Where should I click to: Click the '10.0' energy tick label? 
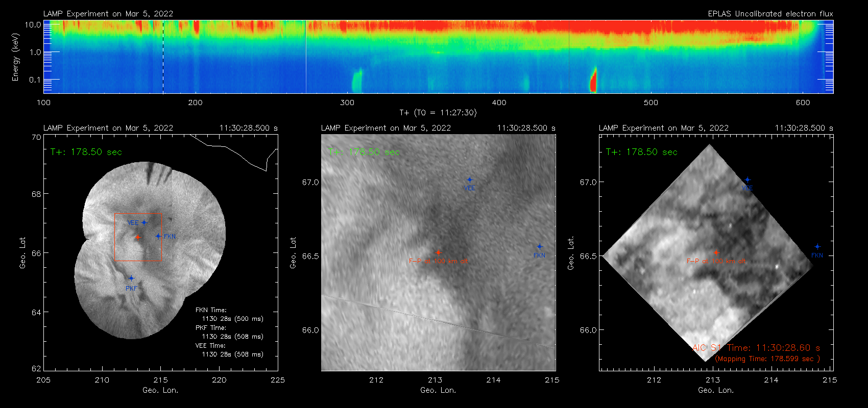(x=33, y=24)
